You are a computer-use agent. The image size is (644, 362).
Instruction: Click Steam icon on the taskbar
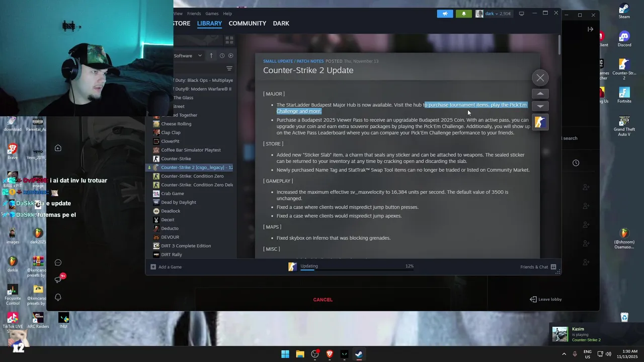pos(359,354)
